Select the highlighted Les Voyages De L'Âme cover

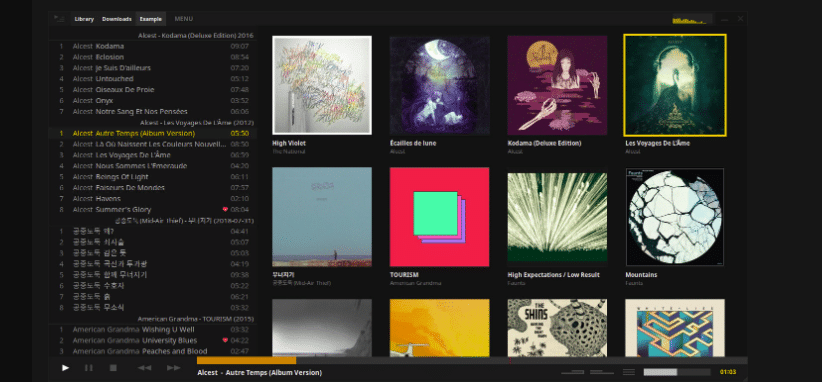pyautogui.click(x=675, y=85)
